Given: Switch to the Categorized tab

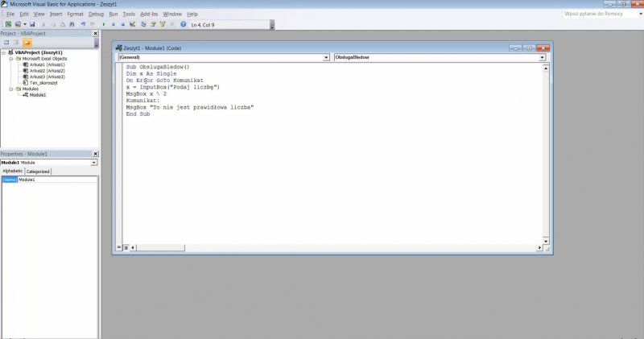Looking at the screenshot, I should [38, 172].
